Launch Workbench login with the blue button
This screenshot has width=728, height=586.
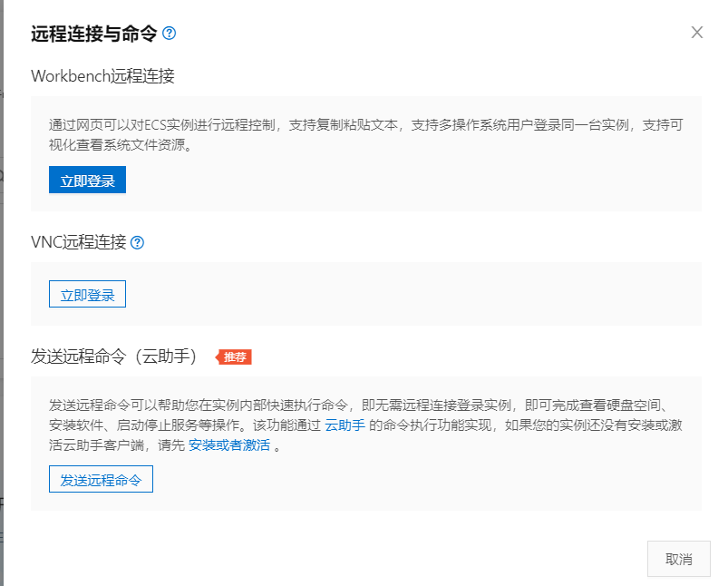[87, 180]
